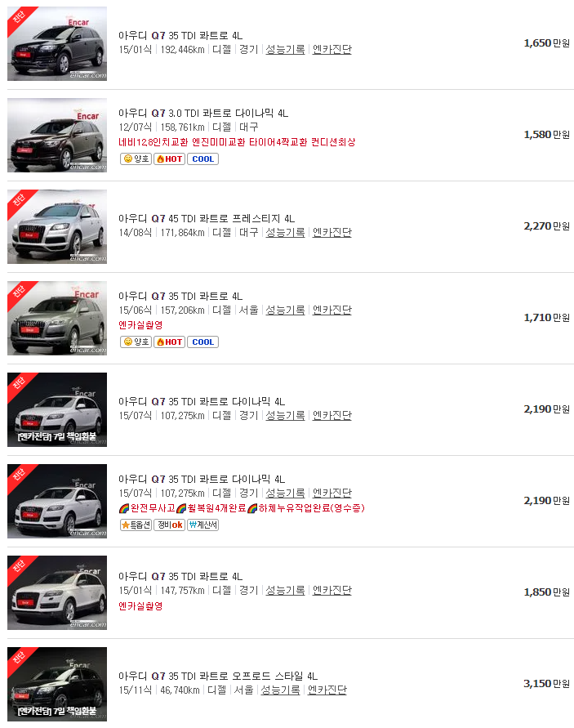This screenshot has height=728, width=574.
Task: Open the silver Q7 45 TDI thumbnail photo
Action: (56, 226)
